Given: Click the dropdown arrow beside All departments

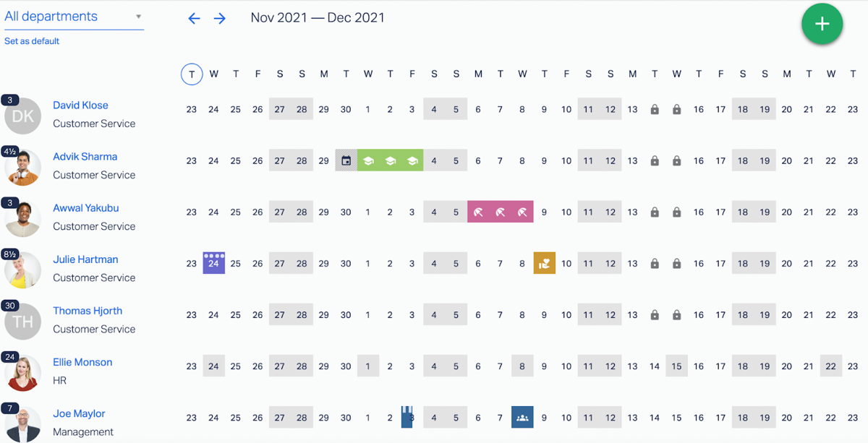Looking at the screenshot, I should (x=138, y=17).
